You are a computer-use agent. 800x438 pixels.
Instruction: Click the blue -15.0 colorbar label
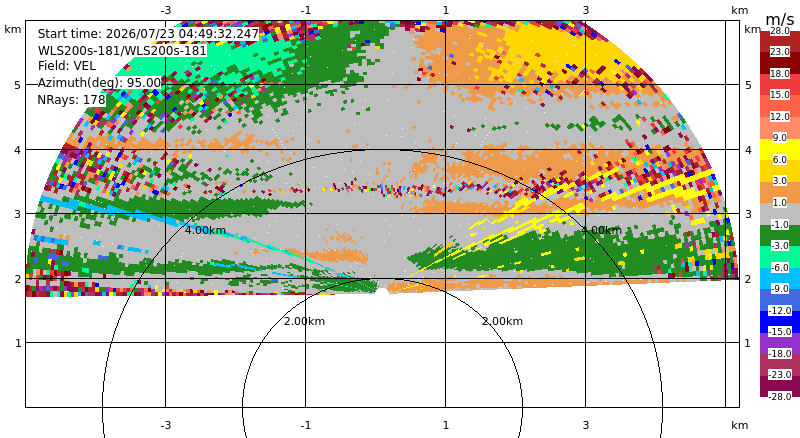pos(780,331)
